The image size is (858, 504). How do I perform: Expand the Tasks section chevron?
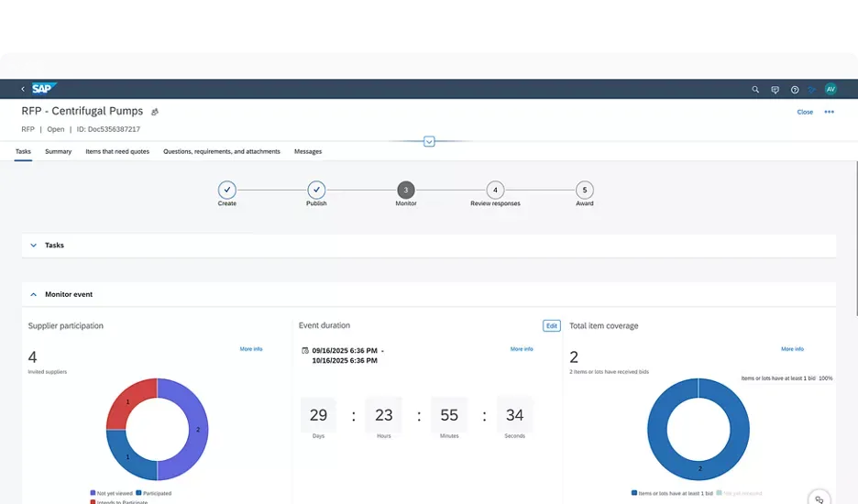pyautogui.click(x=33, y=246)
